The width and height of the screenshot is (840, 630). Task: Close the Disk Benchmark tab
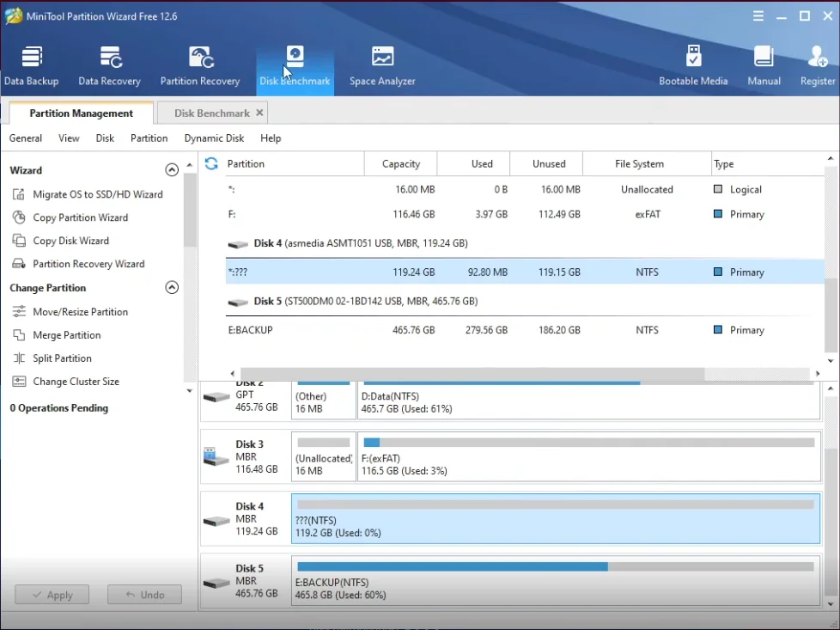click(260, 113)
